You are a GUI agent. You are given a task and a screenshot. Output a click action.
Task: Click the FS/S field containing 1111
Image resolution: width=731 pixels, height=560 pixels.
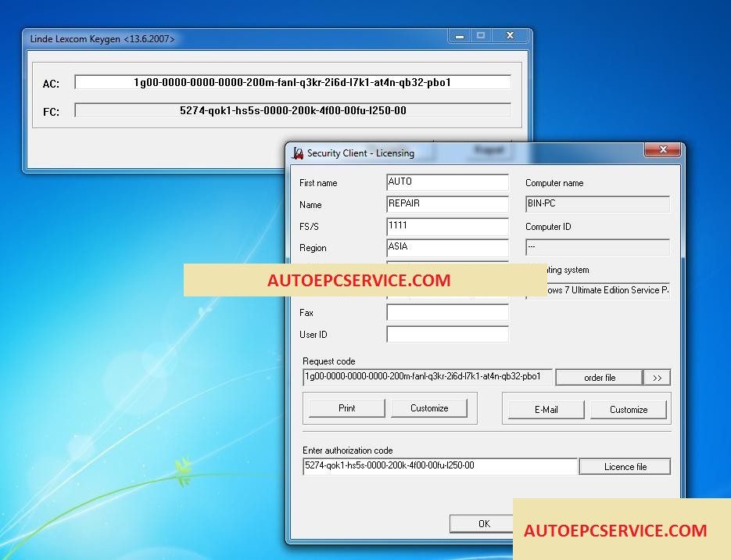coord(447,226)
